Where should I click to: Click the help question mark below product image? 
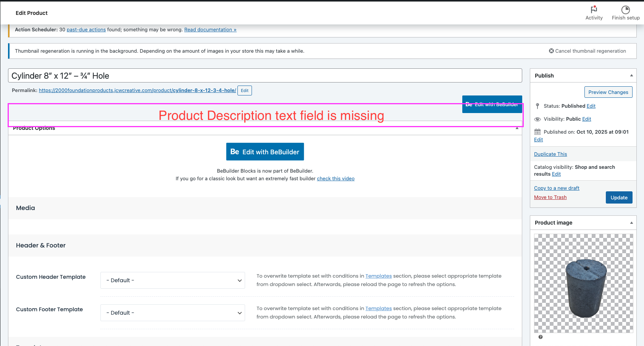coord(540,337)
